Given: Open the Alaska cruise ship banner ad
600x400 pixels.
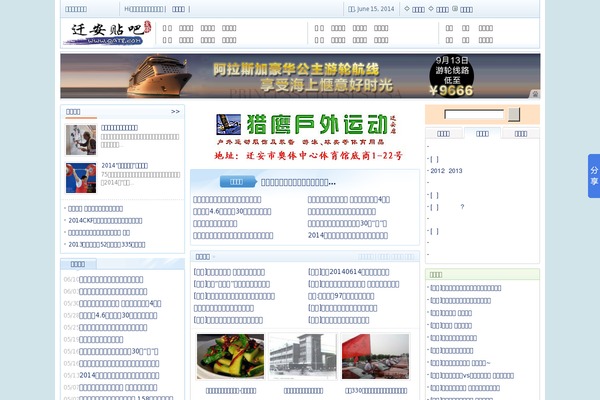Looking at the screenshot, I should 300,76.
